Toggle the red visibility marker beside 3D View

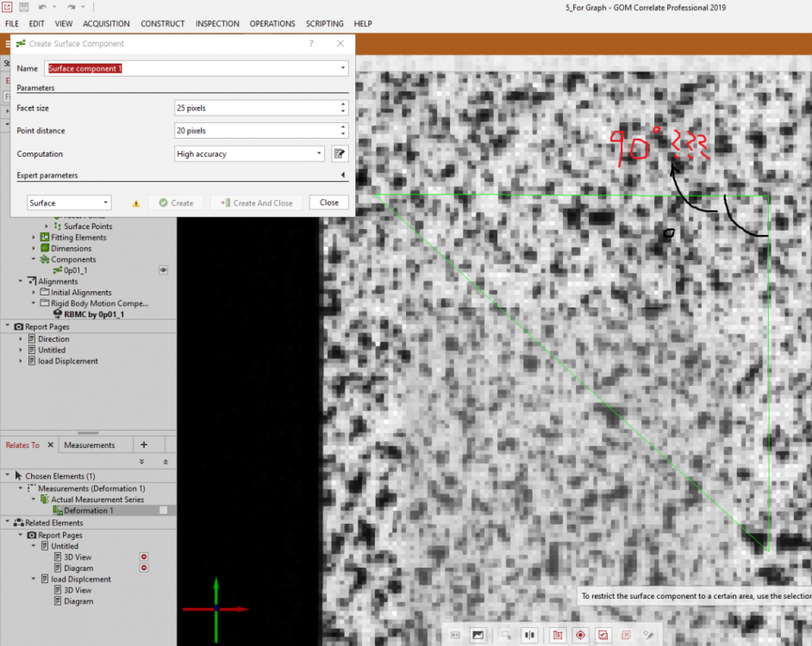144,556
